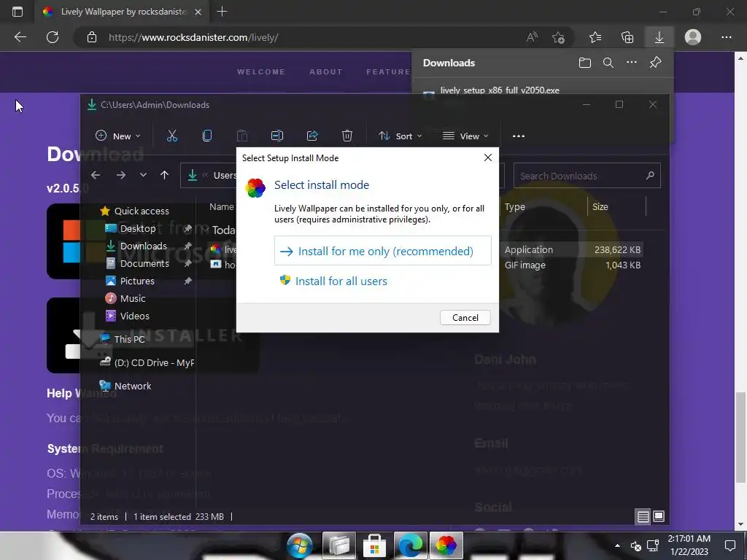Click the Copy icon in File Explorer
The width and height of the screenshot is (747, 560).
coord(207,136)
